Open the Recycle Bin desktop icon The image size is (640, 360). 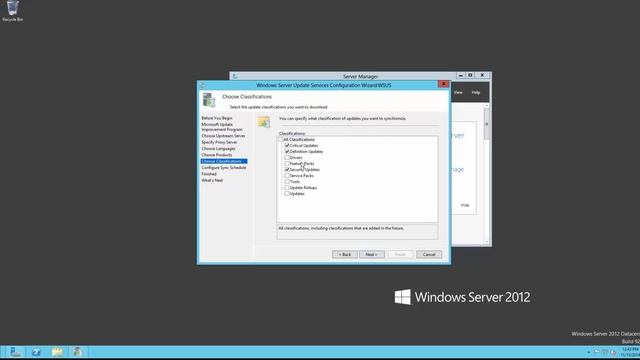tap(12, 11)
